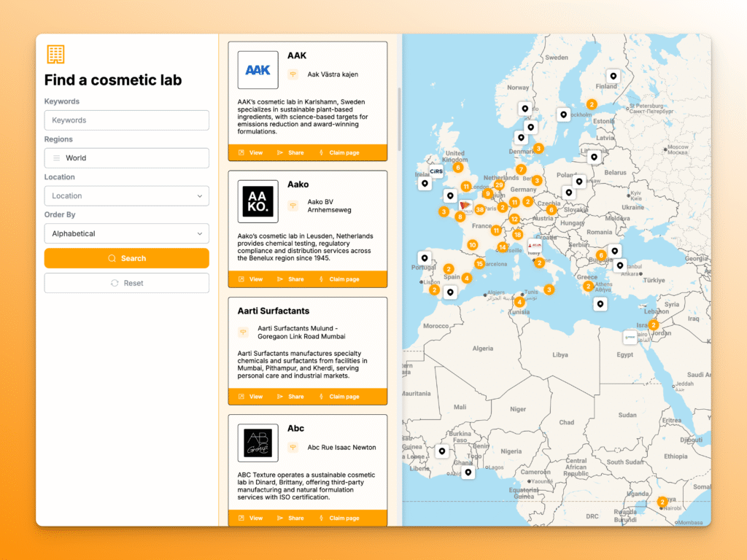Click the location pin near Portugal
The height and width of the screenshot is (560, 747).
[423, 257]
